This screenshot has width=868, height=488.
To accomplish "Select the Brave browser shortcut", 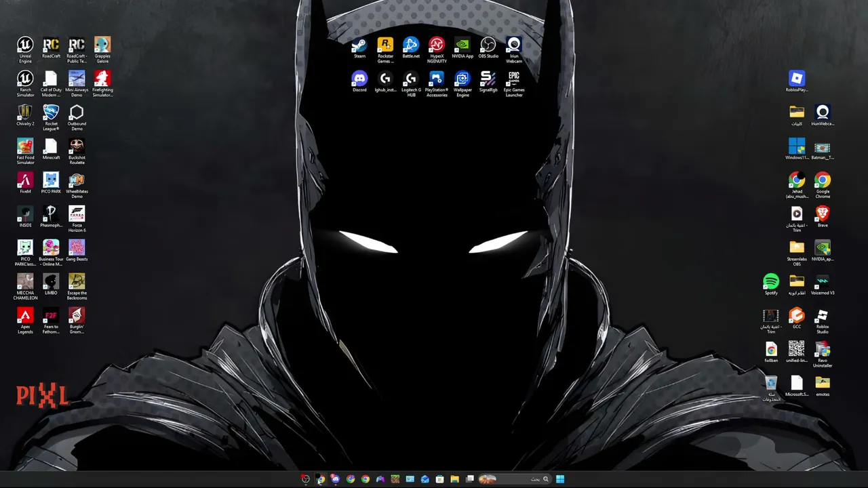I will [x=823, y=218].
